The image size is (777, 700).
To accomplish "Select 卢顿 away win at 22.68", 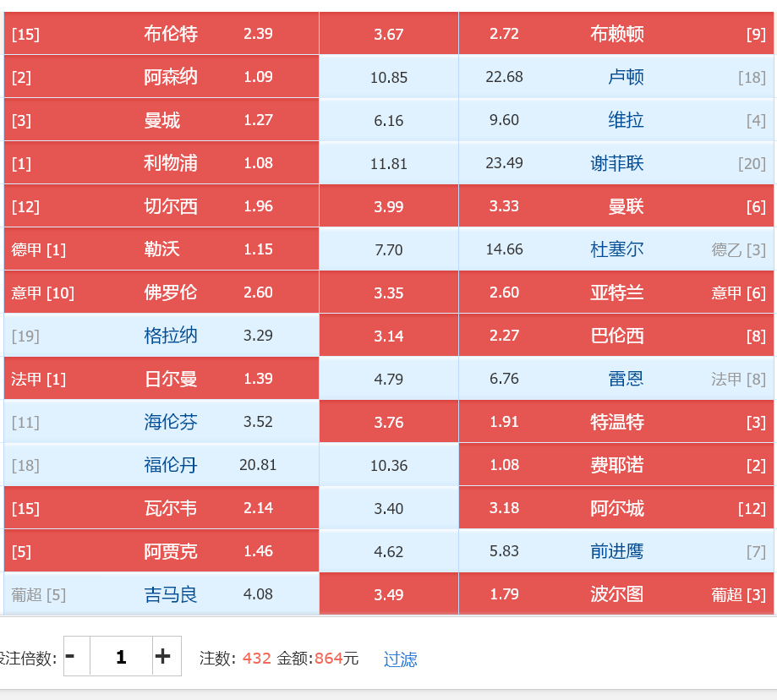I will 616,76.
